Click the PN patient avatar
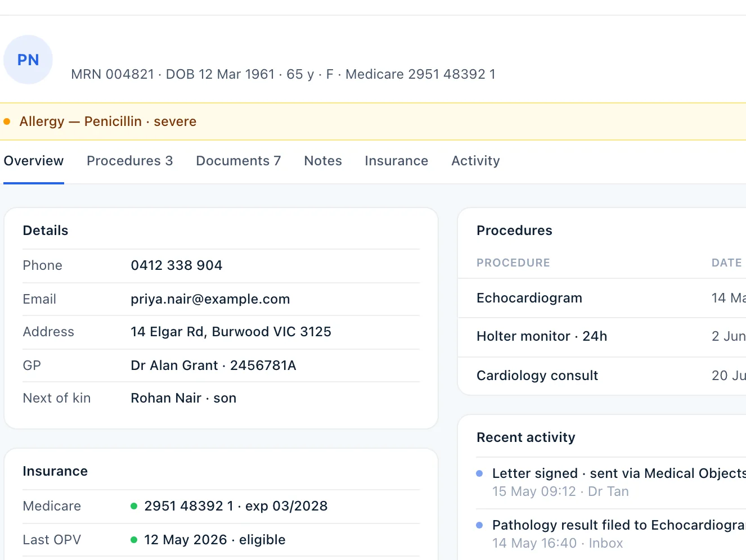746x560 pixels. [x=28, y=60]
